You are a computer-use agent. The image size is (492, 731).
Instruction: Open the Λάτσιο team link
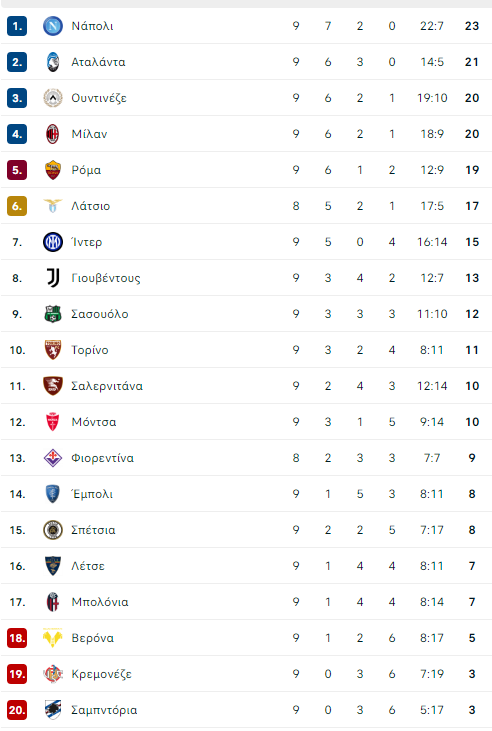90,206
